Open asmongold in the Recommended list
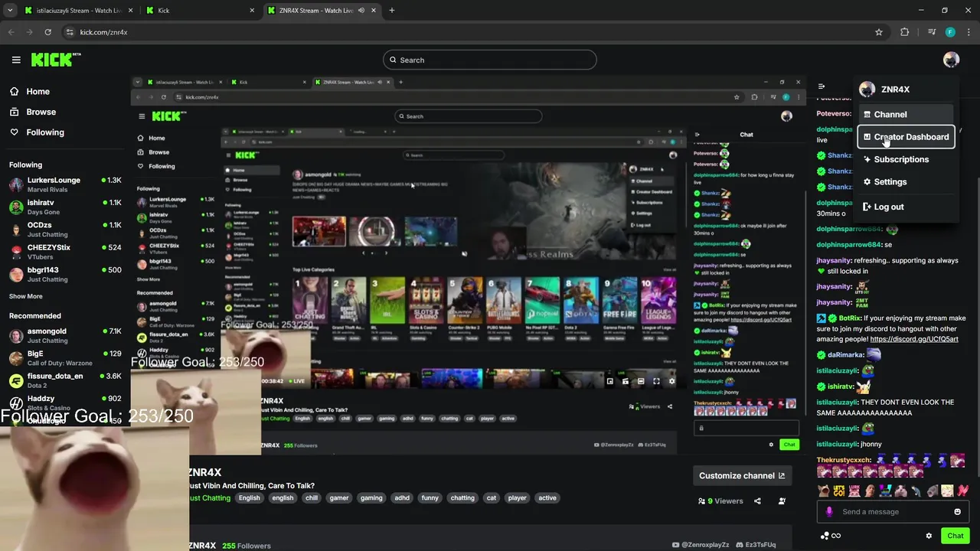Image resolution: width=980 pixels, height=551 pixels. 65,335
